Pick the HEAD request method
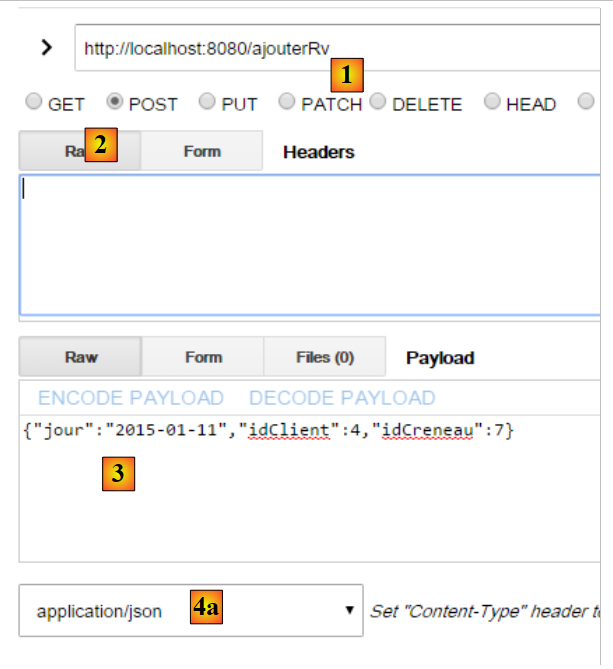 pyautogui.click(x=492, y=102)
